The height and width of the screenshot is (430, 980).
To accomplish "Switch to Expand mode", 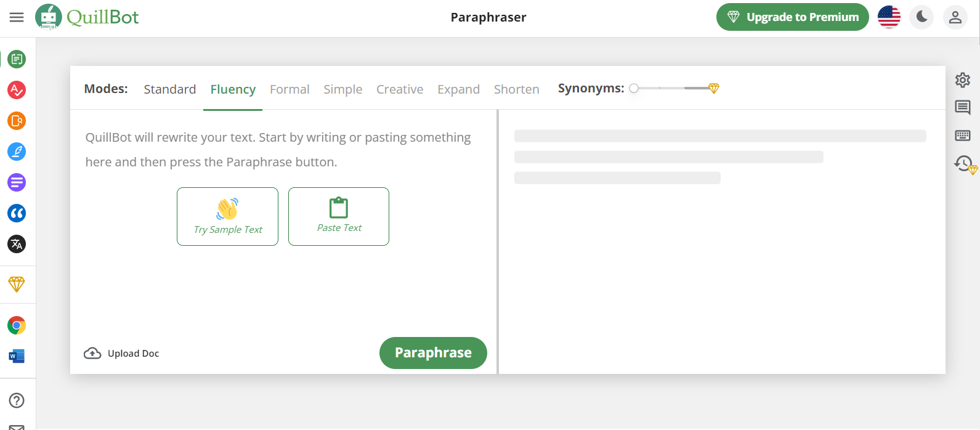I will coord(458,89).
